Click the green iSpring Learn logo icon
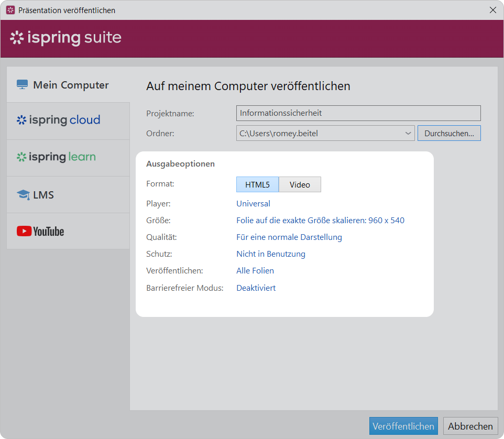Viewport: 504px width, 439px height. [21, 157]
